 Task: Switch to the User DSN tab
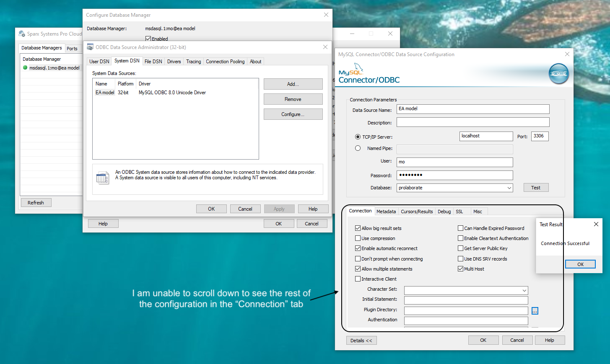click(99, 62)
